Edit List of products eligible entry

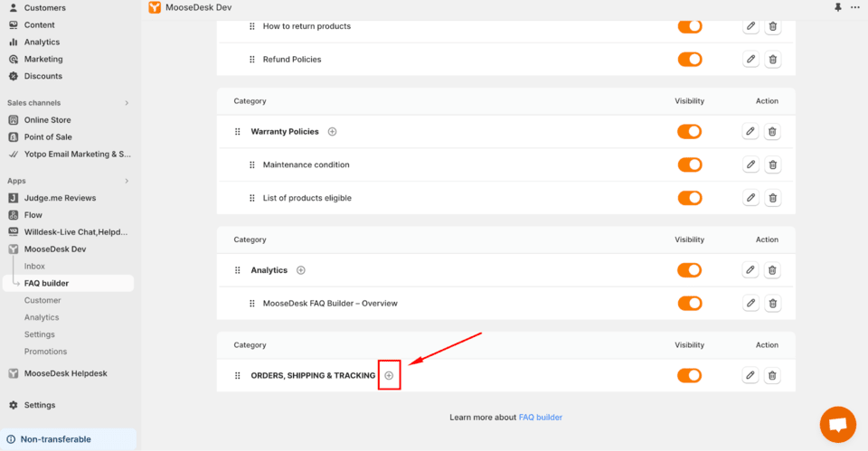(750, 198)
